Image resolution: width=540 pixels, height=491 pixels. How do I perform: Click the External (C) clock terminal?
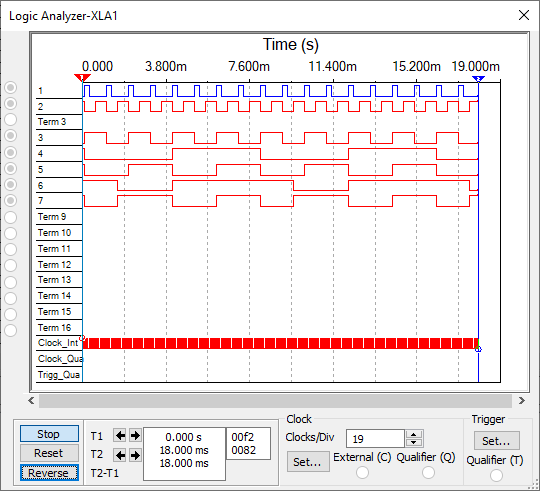point(362,472)
